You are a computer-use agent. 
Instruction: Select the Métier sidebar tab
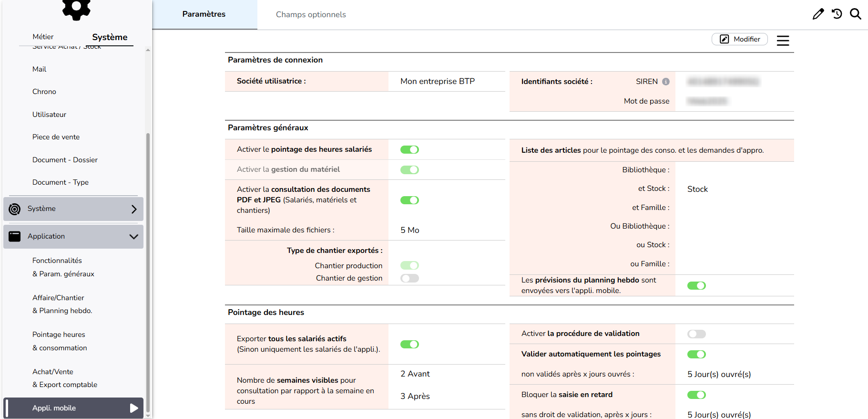43,37
